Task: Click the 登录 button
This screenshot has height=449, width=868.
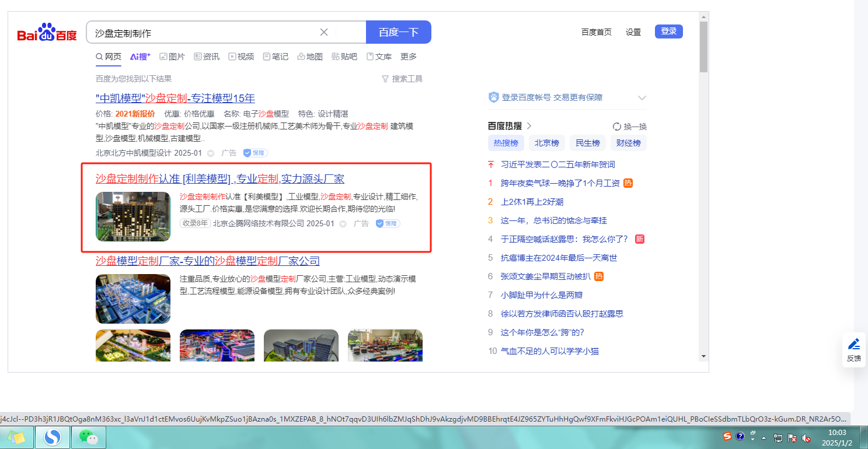Action: (x=669, y=31)
